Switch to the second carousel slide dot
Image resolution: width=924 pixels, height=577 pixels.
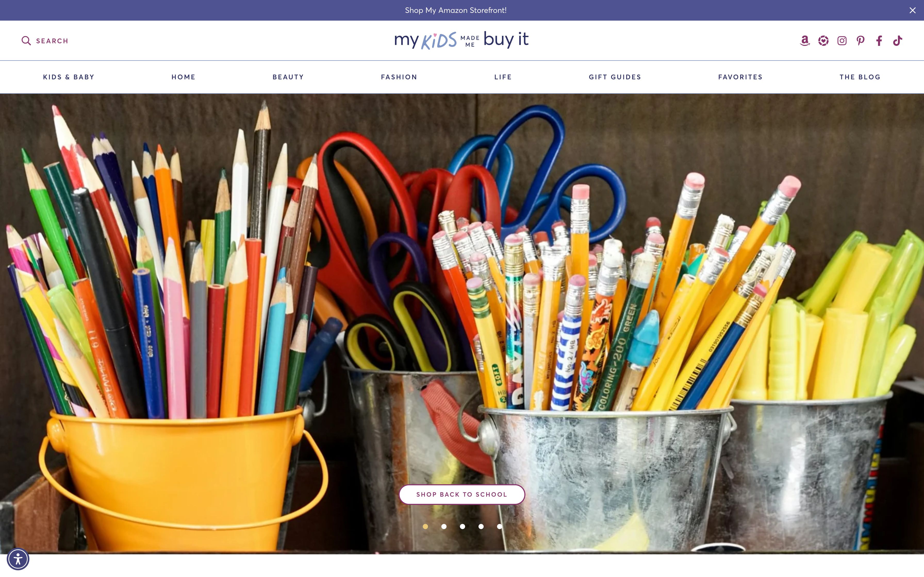[444, 527]
